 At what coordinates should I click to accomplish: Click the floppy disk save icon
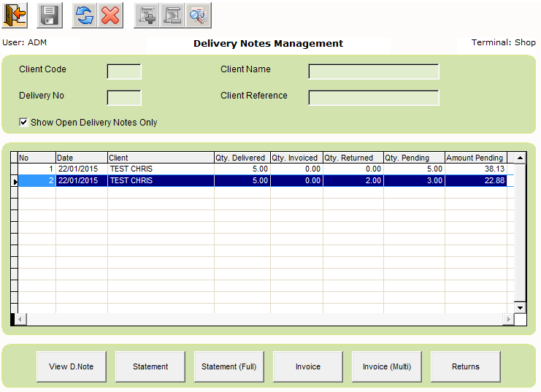point(50,15)
